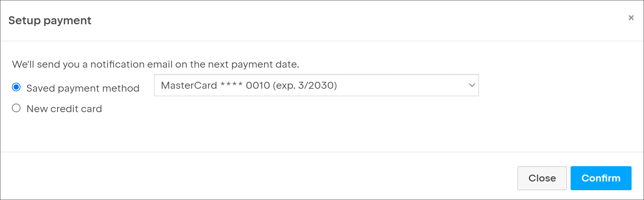This screenshot has width=644, height=200.
Task: Select the Saved payment method radio button
Action: 16,87
